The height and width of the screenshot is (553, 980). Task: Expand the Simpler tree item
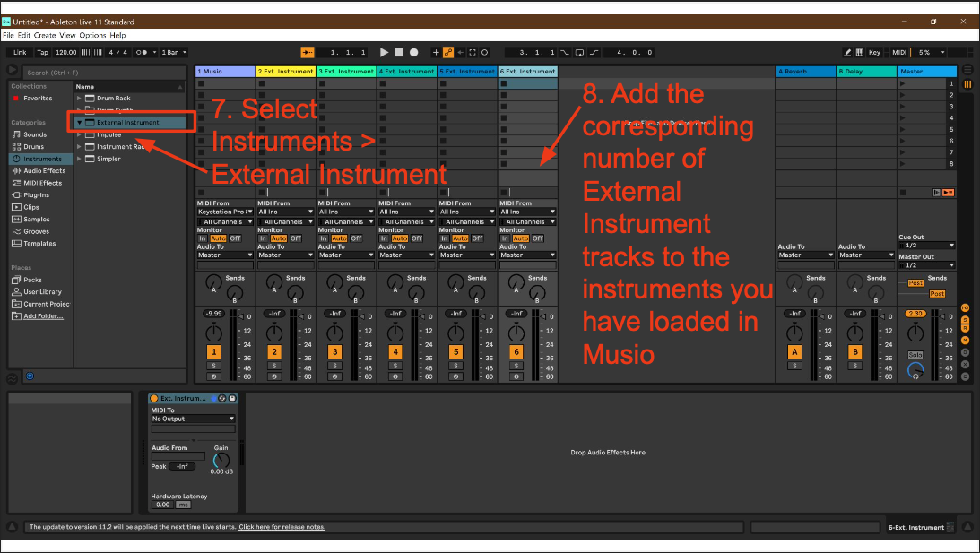80,159
